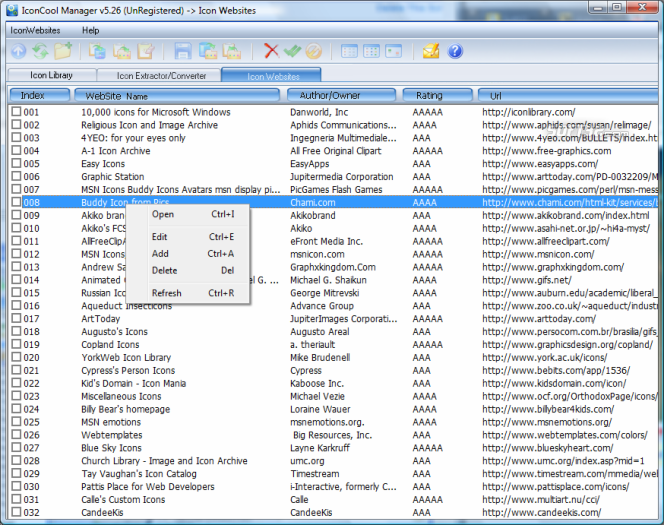The image size is (664, 525).
Task: Select "Billy Bear's homepage" row
Action: point(125,409)
